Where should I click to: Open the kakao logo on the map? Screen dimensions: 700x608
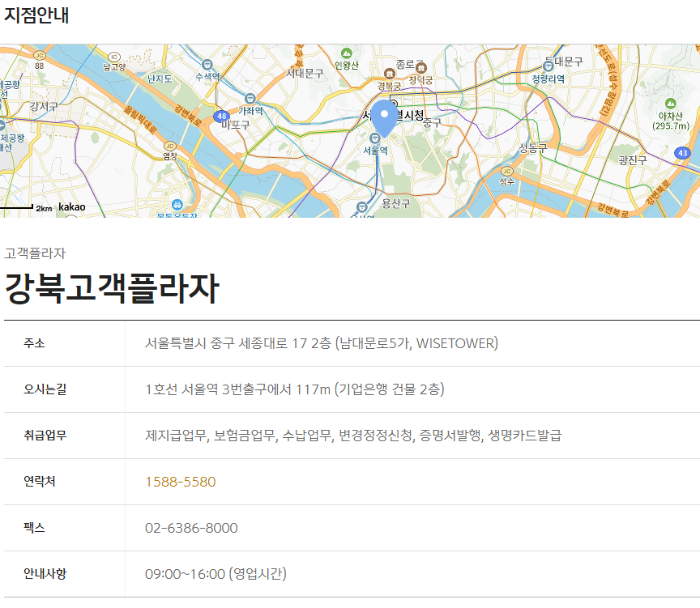pyautogui.click(x=71, y=206)
